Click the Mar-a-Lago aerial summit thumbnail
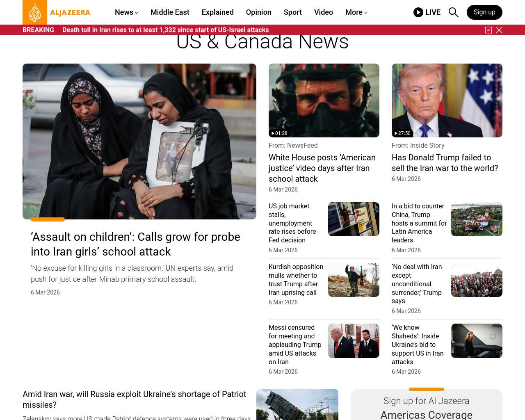The image size is (525, 420). pos(477,219)
